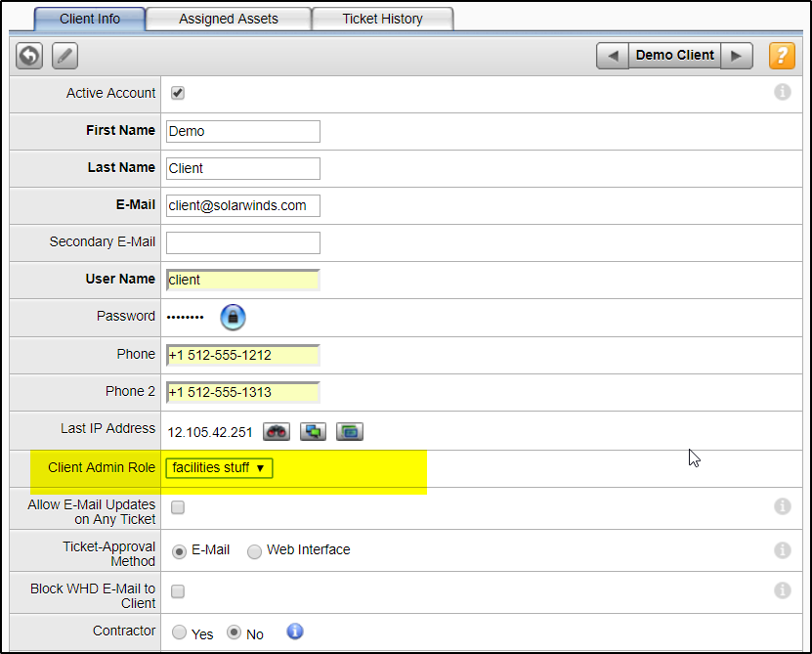This screenshot has height=654, width=812.
Task: Click the info icon beside Active Account
Action: click(783, 92)
